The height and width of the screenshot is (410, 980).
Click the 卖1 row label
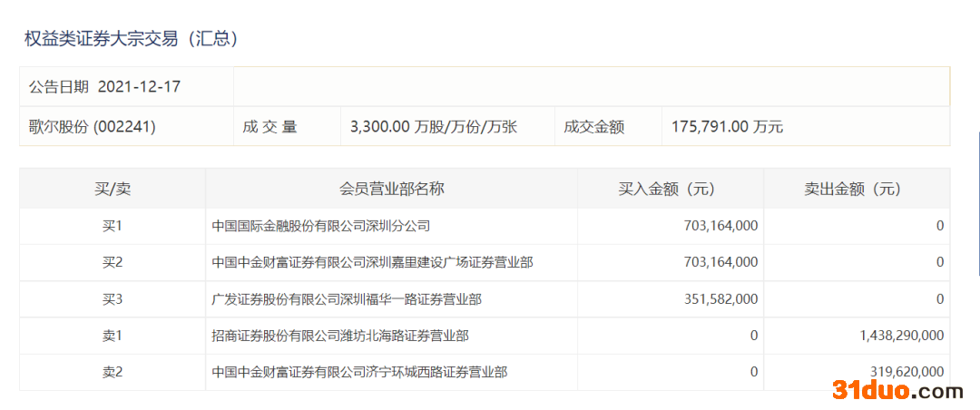pos(113,336)
